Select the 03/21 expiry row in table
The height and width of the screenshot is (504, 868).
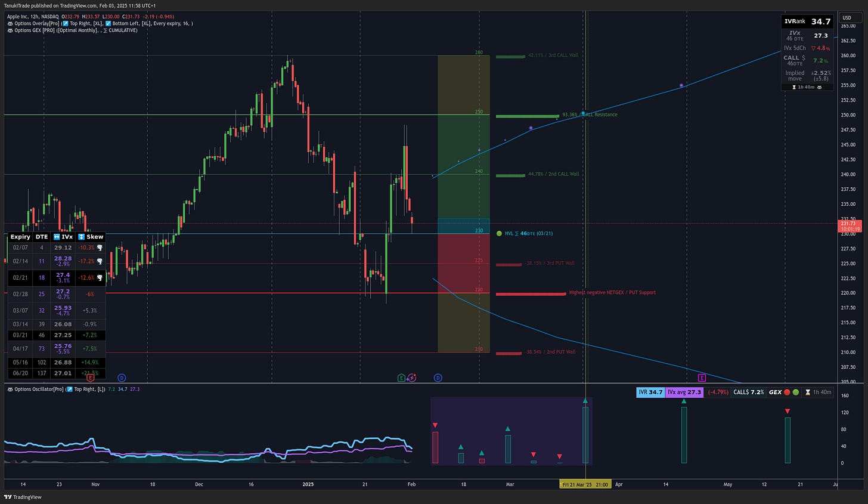click(57, 335)
